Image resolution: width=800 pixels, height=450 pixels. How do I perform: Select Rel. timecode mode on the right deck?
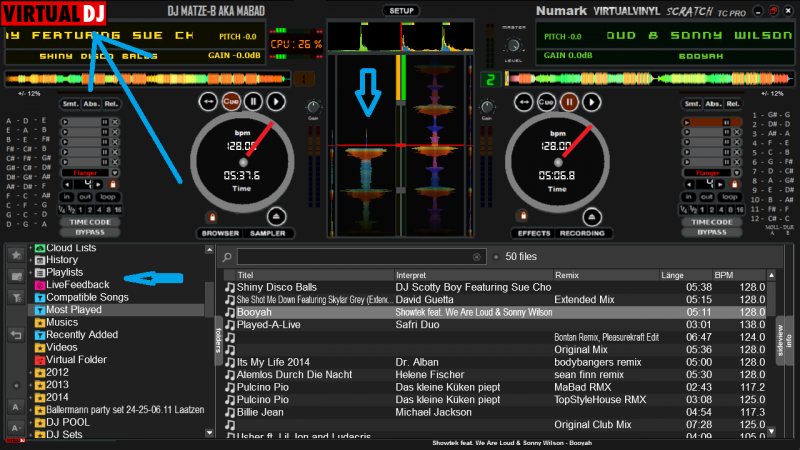click(x=733, y=104)
